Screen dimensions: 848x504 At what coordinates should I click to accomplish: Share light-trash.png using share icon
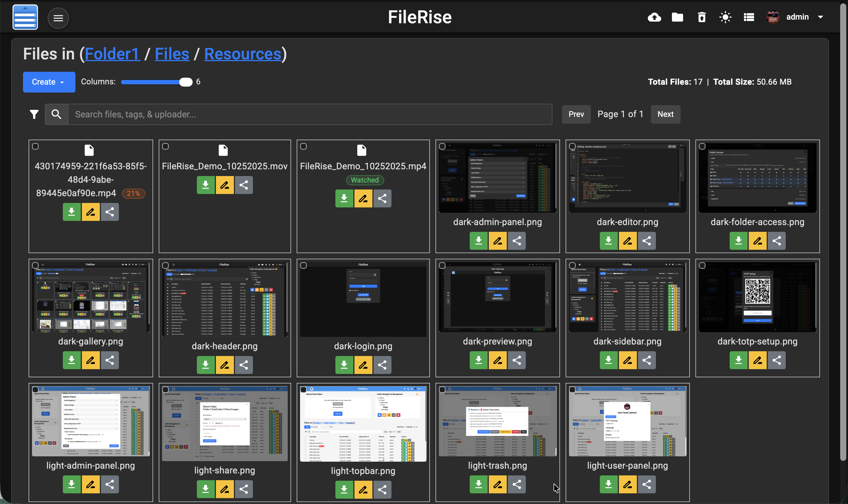[517, 484]
